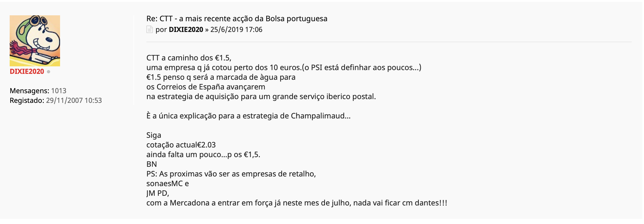Open the red DIXIE2020 profile link
This screenshot has height=224, width=644.
click(27, 71)
